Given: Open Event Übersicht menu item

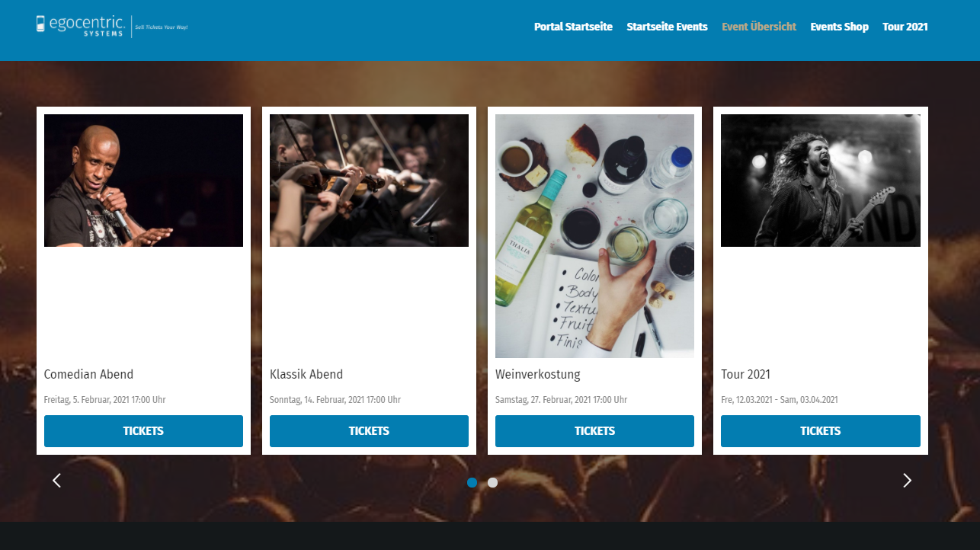Looking at the screenshot, I should pyautogui.click(x=759, y=27).
